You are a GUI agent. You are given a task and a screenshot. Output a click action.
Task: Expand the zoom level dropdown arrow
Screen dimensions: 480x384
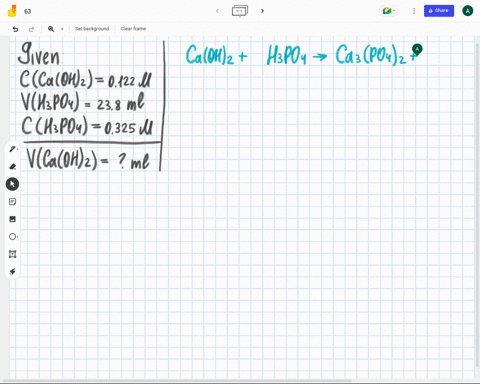point(62,29)
